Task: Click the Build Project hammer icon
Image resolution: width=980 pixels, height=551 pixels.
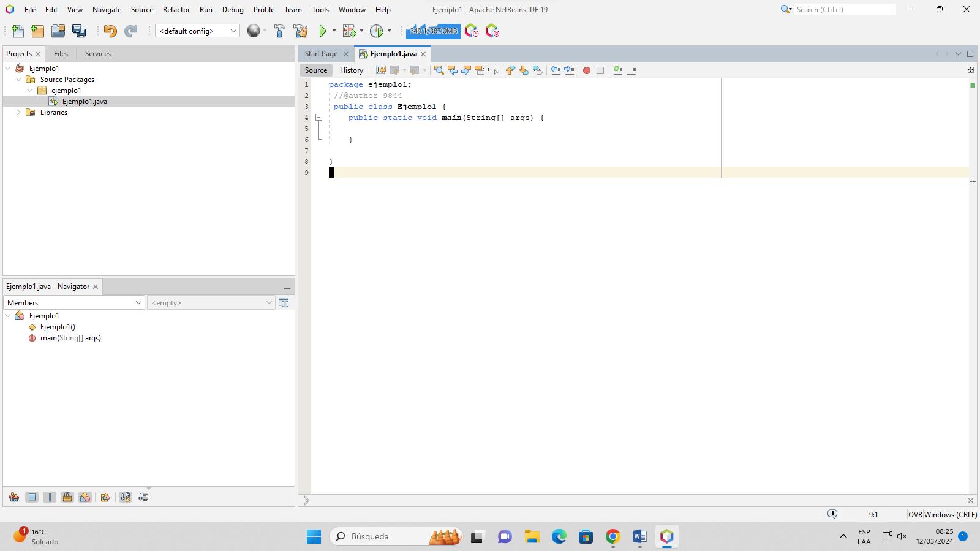Action: tap(279, 31)
